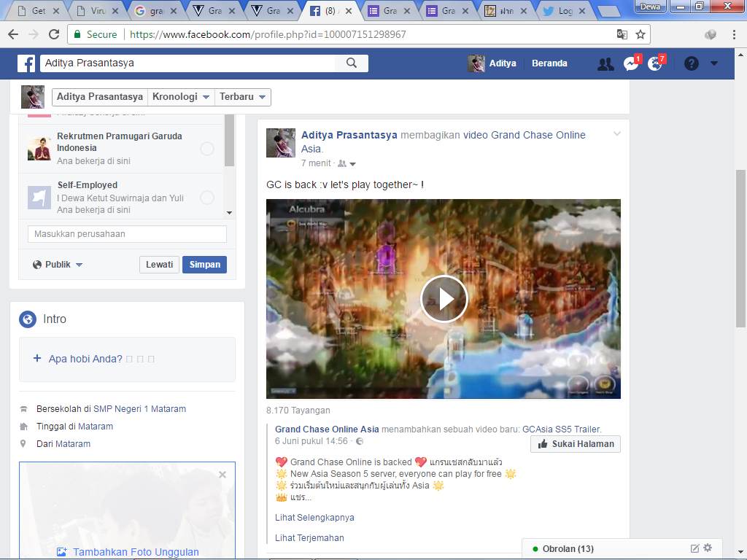Viewport: 747px width, 560px height.
Task: Go back with browser back arrow
Action: pos(13,34)
